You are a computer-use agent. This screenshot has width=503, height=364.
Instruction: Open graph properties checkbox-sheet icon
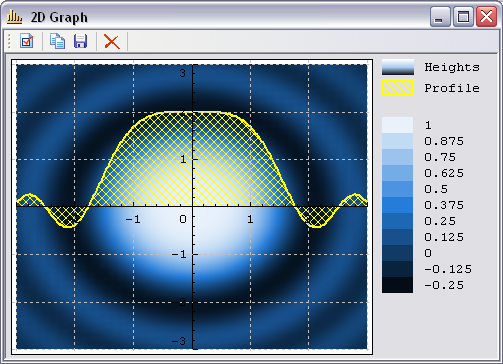click(26, 41)
